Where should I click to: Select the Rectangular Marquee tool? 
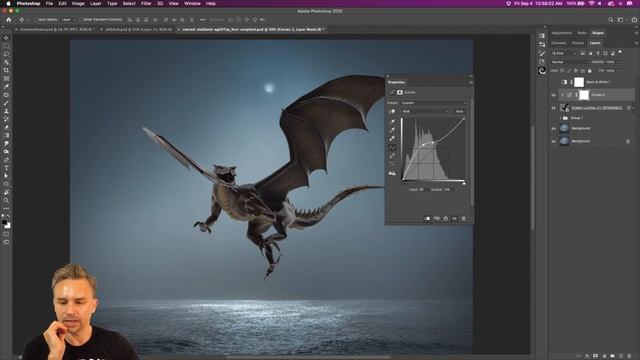click(6, 46)
